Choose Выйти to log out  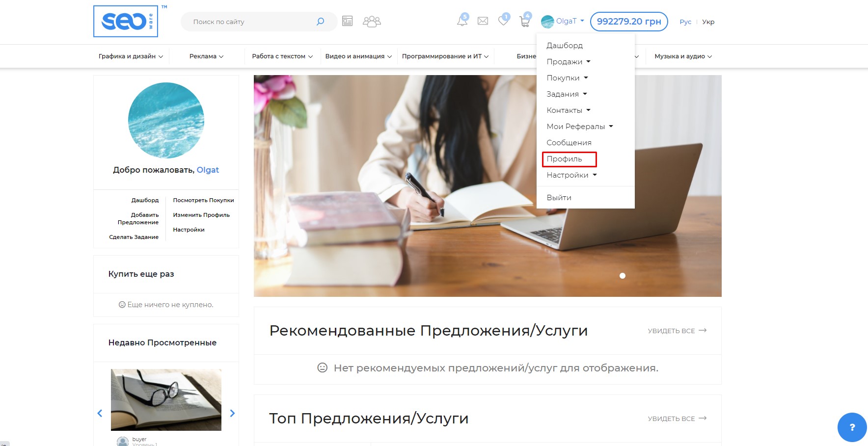(559, 198)
